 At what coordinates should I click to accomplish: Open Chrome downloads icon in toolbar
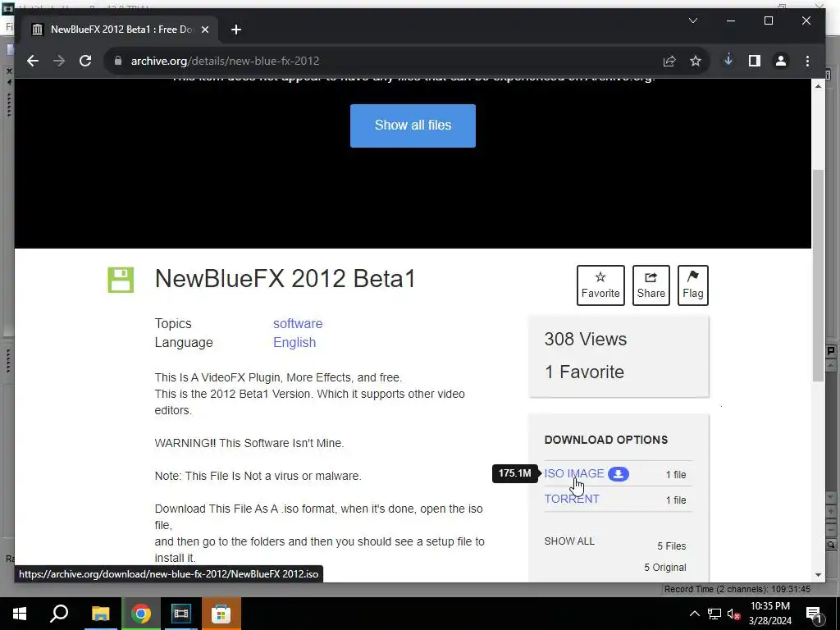pyautogui.click(x=728, y=60)
